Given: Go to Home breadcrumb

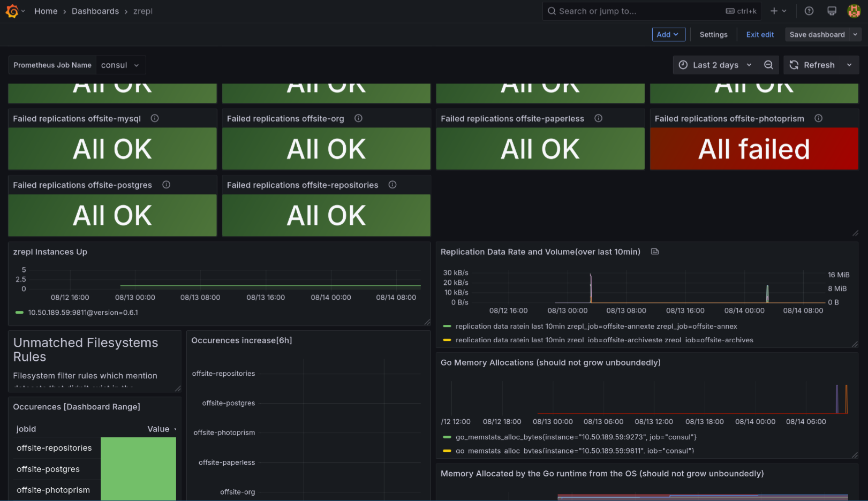Looking at the screenshot, I should click(46, 11).
